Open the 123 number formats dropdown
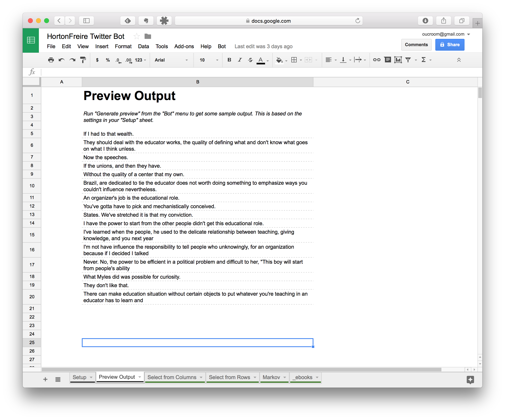The height and width of the screenshot is (420, 505). (x=141, y=60)
